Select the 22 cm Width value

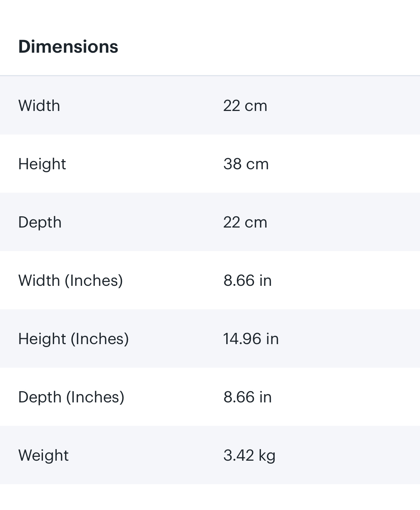[x=245, y=106]
